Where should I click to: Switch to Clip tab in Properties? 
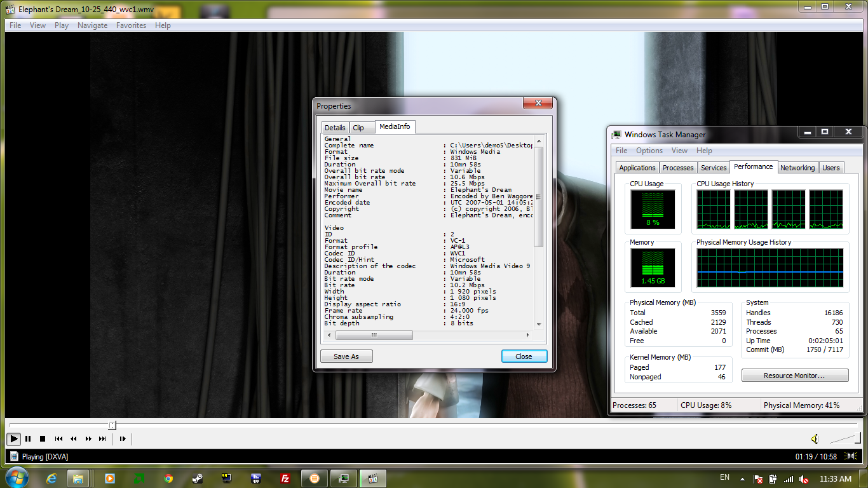pos(358,128)
